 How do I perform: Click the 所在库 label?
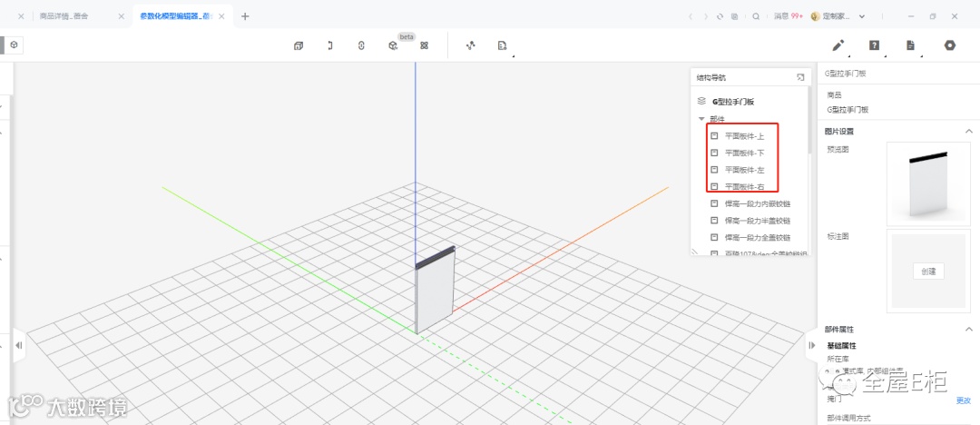[837, 359]
